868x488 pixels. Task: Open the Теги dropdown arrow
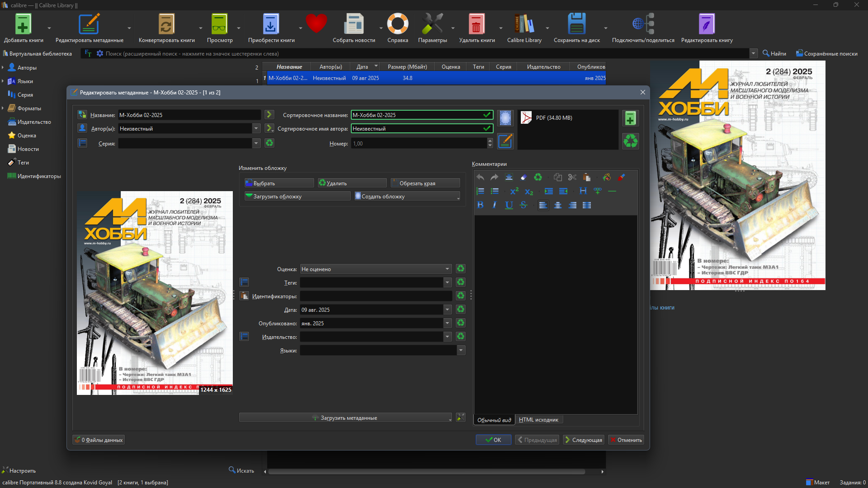click(x=447, y=282)
